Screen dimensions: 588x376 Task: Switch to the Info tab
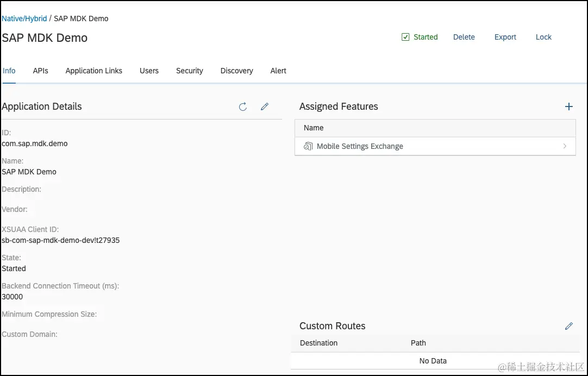point(9,71)
